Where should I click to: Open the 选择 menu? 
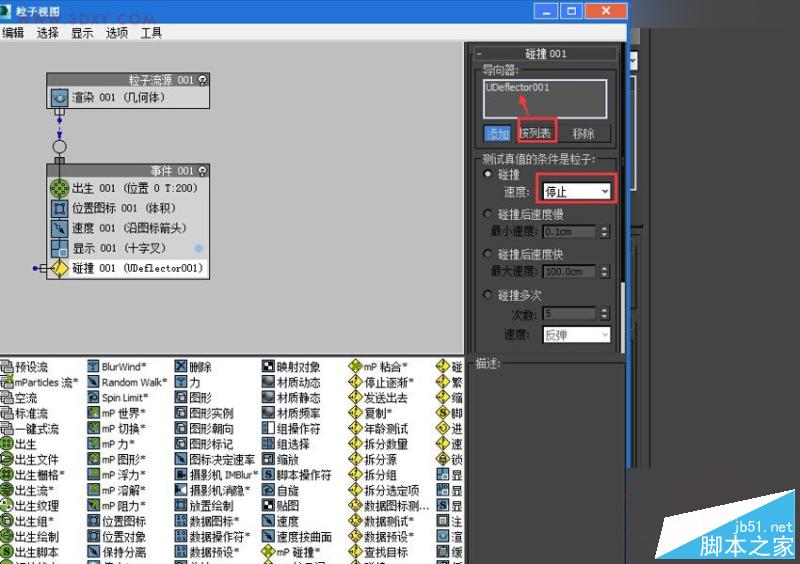47,33
